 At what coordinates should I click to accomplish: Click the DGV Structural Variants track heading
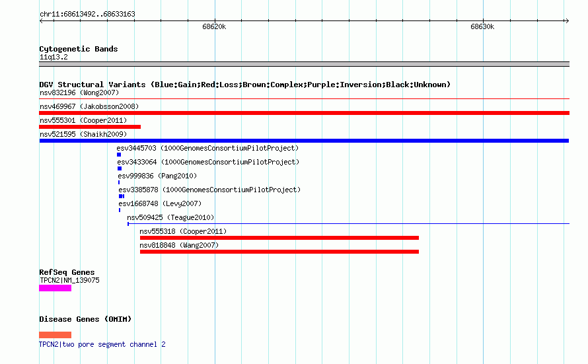245,85
